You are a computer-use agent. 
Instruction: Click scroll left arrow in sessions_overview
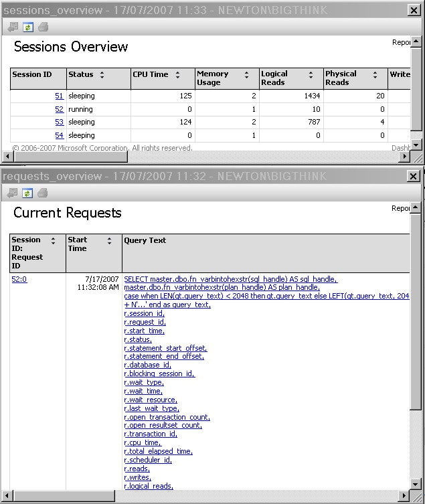tap(7, 157)
